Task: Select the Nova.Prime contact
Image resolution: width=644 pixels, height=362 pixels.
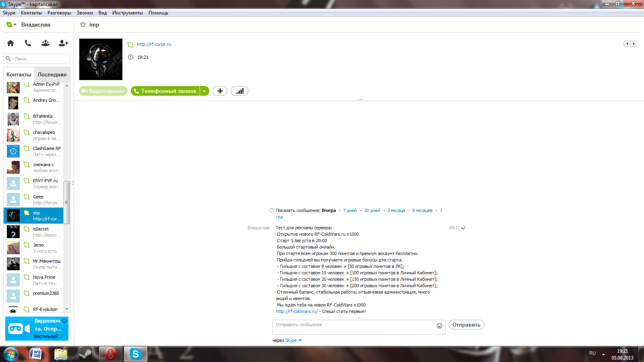Action: [34, 280]
